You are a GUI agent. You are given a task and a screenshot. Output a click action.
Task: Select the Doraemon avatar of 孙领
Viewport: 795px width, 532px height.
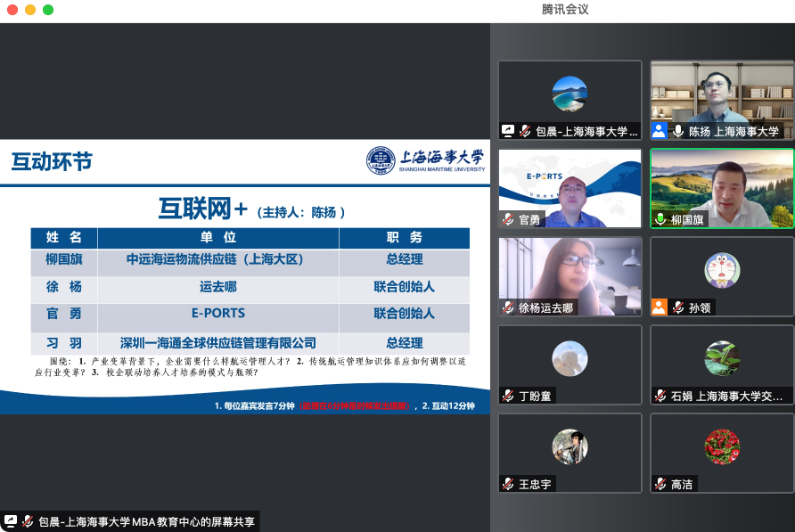(x=722, y=270)
